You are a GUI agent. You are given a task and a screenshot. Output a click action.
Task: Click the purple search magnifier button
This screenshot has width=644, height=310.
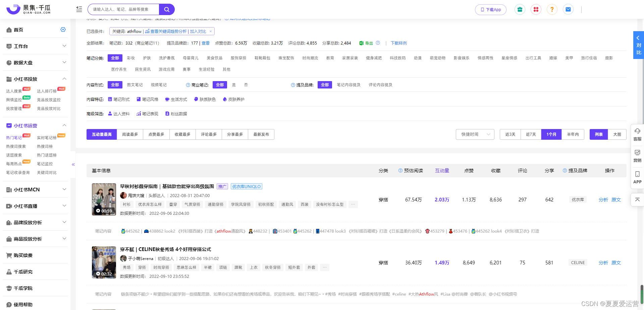[167, 9]
